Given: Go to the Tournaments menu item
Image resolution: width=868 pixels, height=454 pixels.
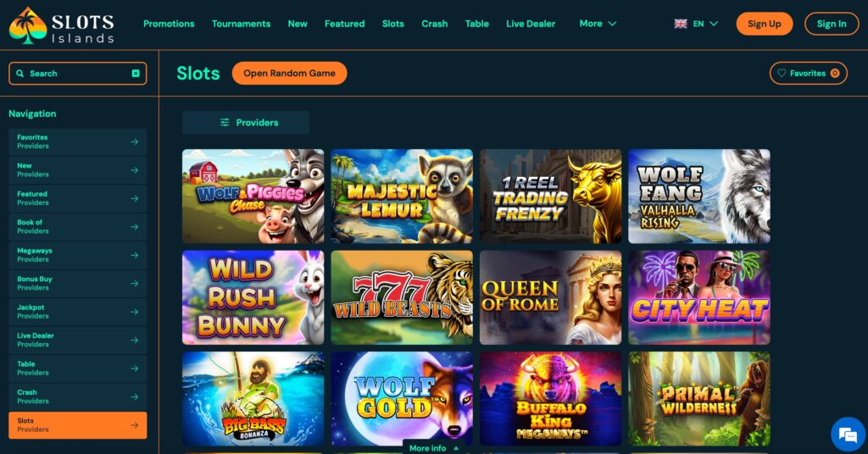Looking at the screenshot, I should 241,24.
